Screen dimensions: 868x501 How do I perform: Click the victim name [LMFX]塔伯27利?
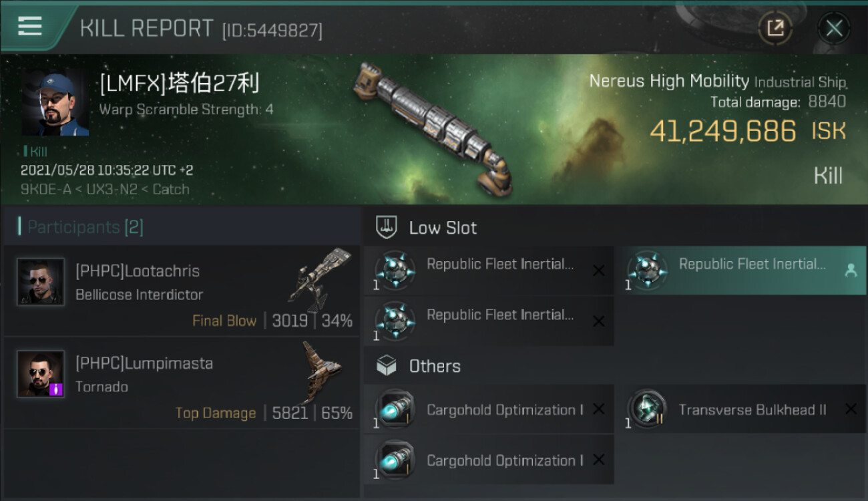[179, 83]
